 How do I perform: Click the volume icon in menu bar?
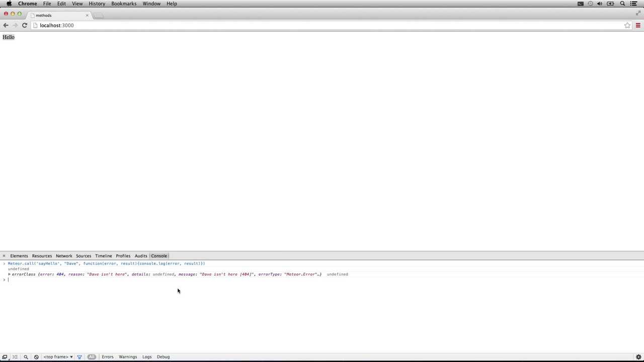tap(600, 4)
